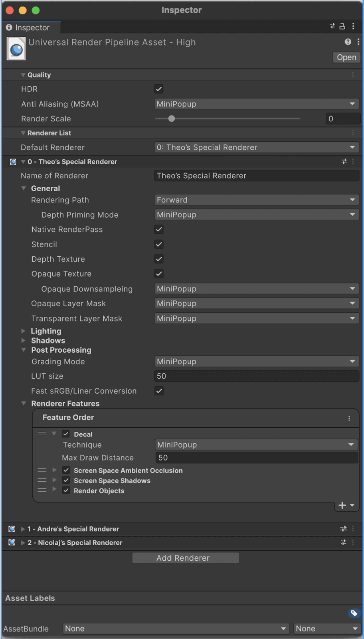
Task: Click the Screen Space Ambient Occlusion drag handle
Action: pyautogui.click(x=42, y=470)
